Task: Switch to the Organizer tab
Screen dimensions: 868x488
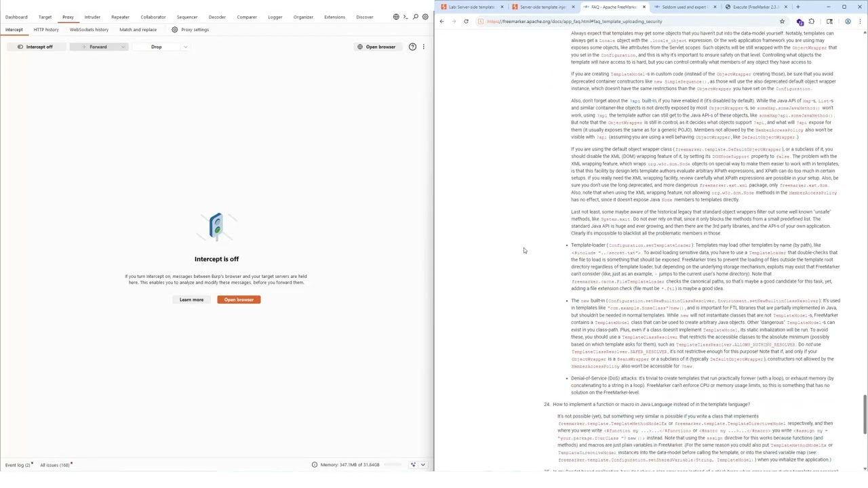Action: (303, 17)
